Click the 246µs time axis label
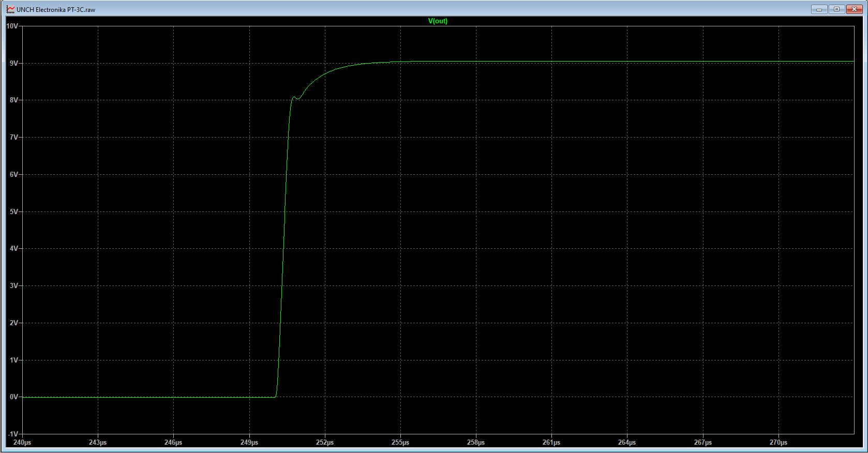This screenshot has height=453, width=868. coord(173,443)
